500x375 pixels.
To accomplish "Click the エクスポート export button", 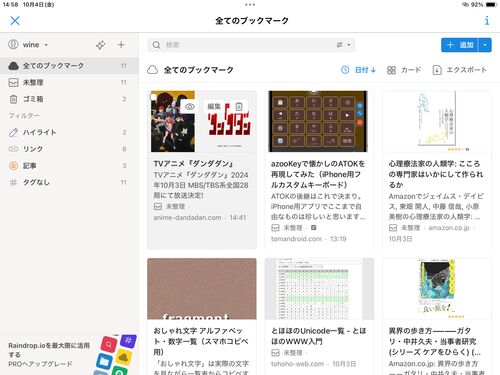I will [x=459, y=70].
